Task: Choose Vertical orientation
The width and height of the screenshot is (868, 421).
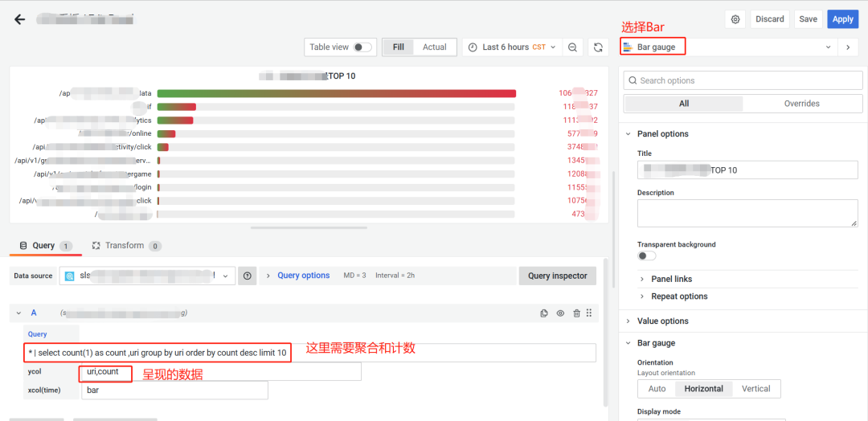Action: [x=756, y=388]
